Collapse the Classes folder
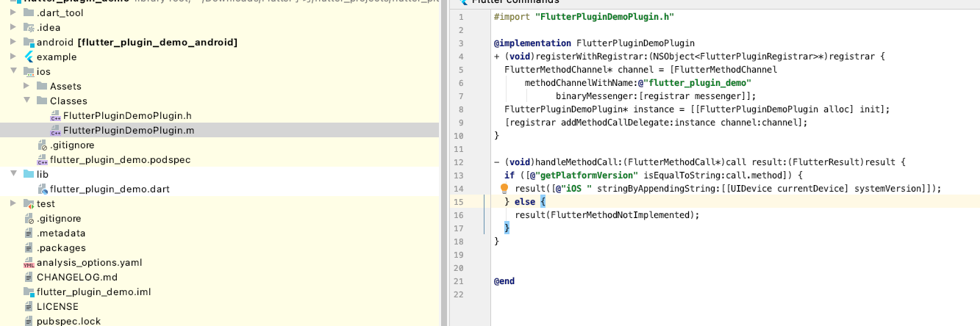 coord(27,101)
